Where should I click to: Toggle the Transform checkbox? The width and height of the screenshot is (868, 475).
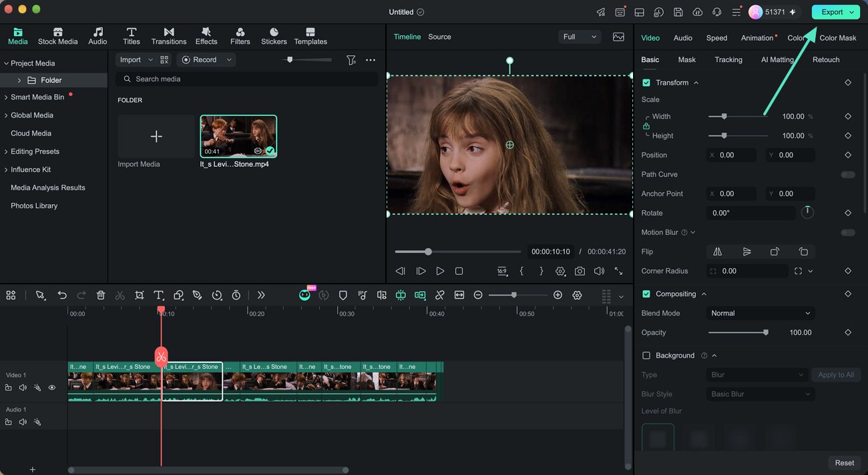pos(646,83)
